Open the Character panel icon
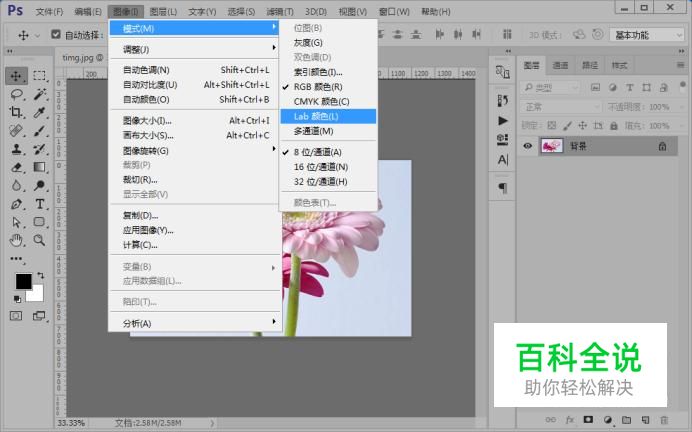 [503, 159]
